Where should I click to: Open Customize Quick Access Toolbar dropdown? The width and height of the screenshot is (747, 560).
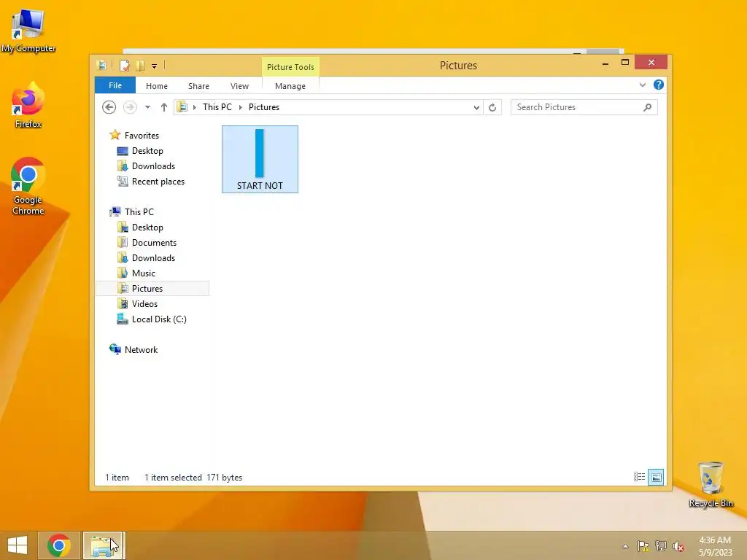155,66
